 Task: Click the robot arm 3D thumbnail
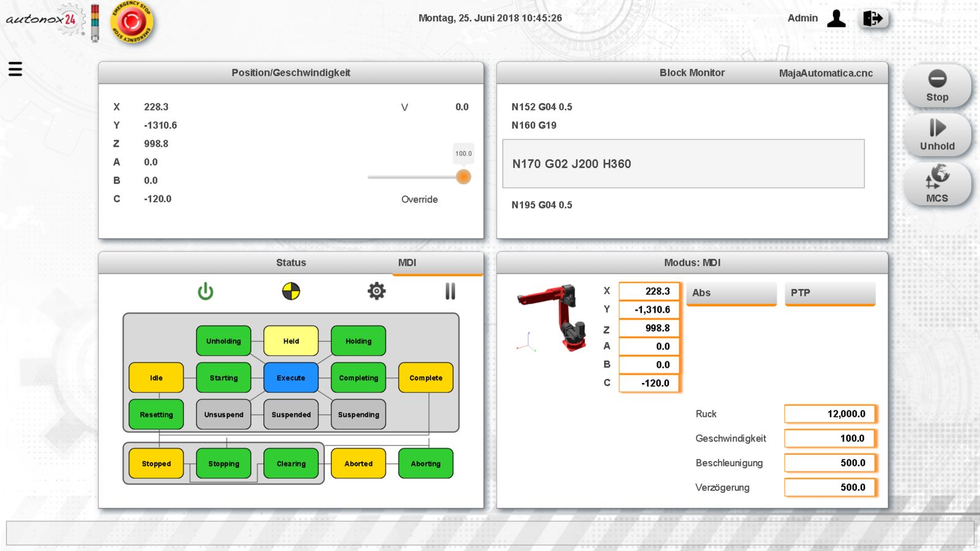click(x=551, y=318)
